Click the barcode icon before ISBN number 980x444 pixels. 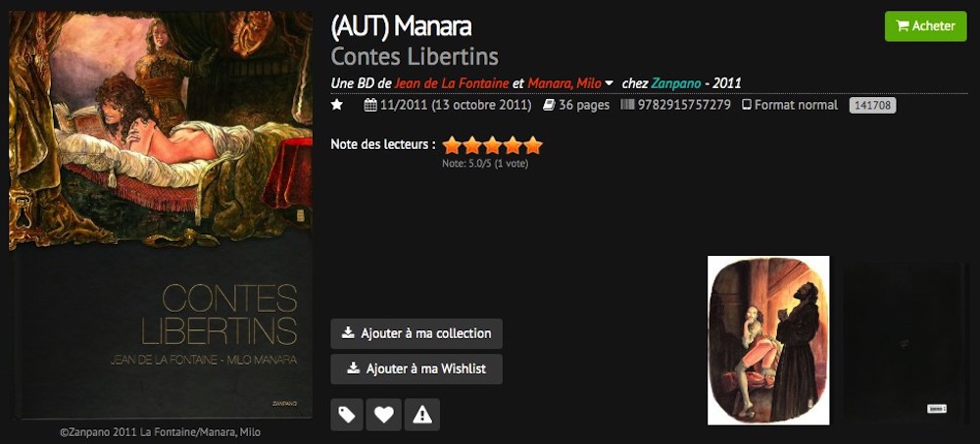[627, 105]
